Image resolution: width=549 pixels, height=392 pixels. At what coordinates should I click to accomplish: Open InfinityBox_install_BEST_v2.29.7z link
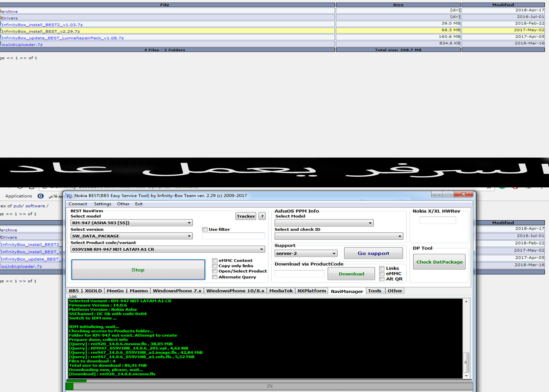[41, 31]
